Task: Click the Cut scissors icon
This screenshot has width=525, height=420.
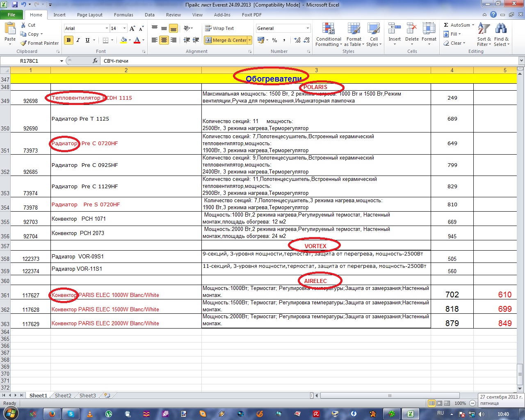Action: (23, 25)
